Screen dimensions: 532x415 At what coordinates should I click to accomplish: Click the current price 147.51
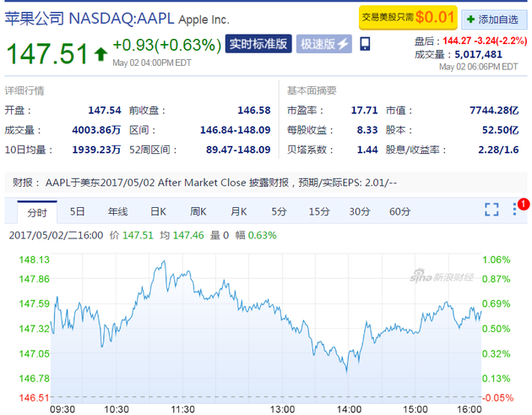[47, 53]
